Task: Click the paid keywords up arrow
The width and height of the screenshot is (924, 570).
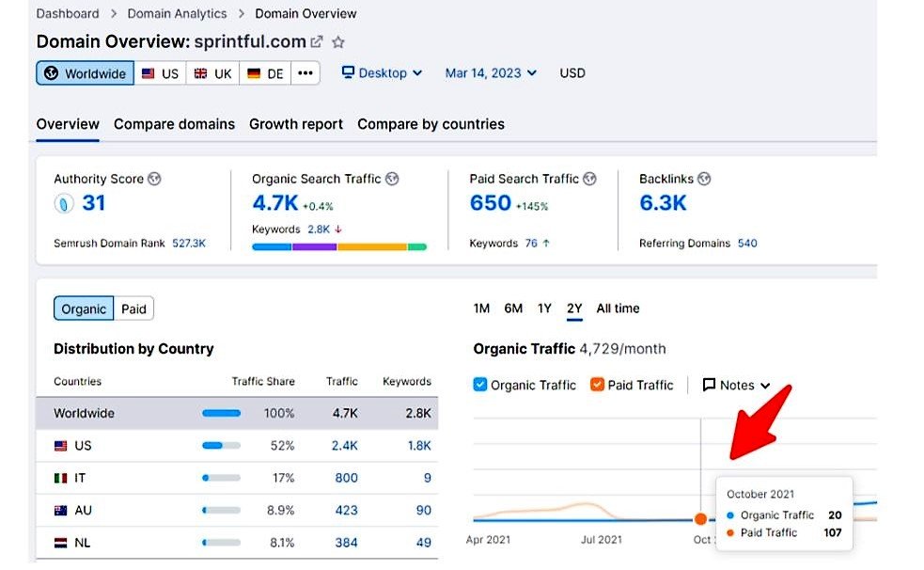Action: (x=546, y=243)
